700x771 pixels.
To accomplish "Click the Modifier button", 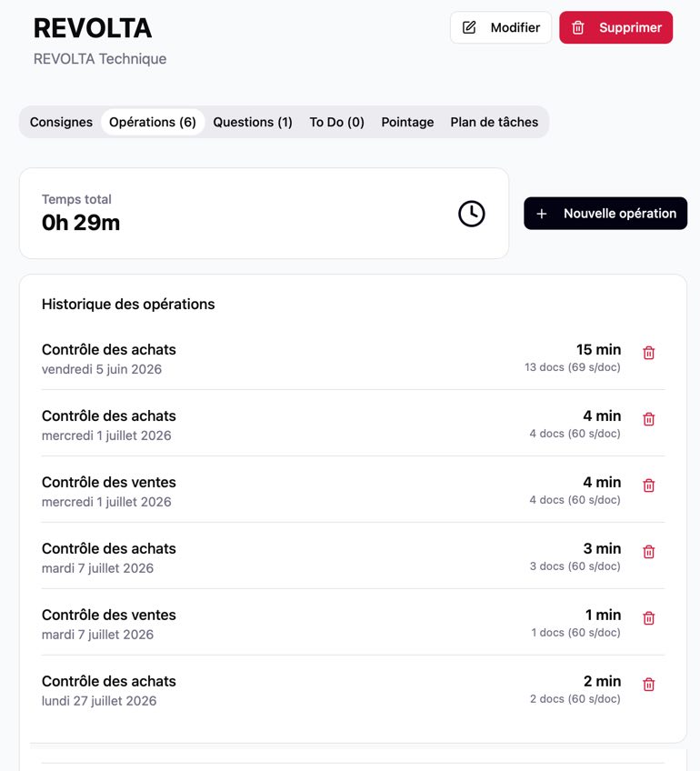I will 501,27.
